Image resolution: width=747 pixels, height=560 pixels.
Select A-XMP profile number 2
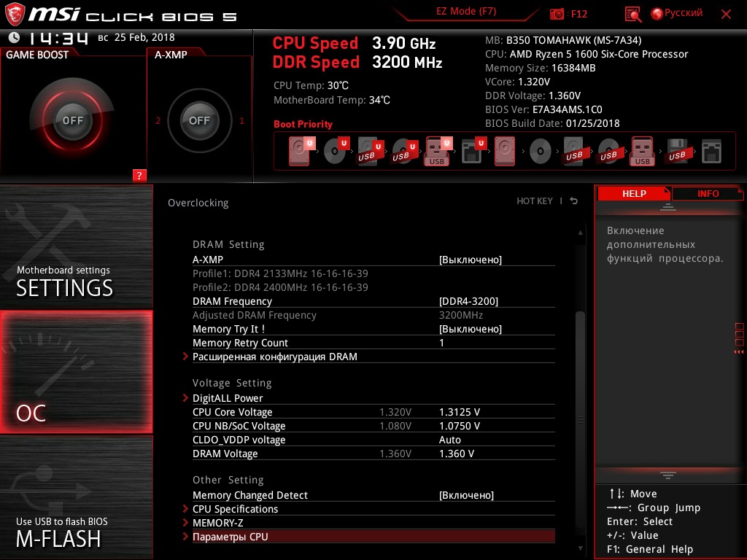(x=158, y=120)
